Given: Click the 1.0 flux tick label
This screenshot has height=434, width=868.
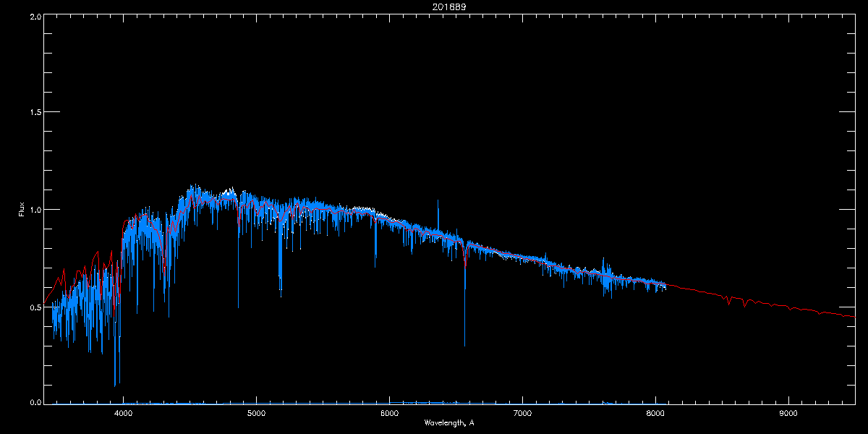Looking at the screenshot, I should click(35, 210).
